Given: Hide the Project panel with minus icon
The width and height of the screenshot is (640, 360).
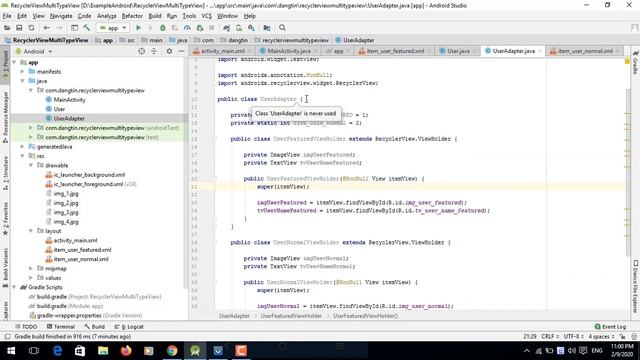Looking at the screenshot, I should point(181,51).
